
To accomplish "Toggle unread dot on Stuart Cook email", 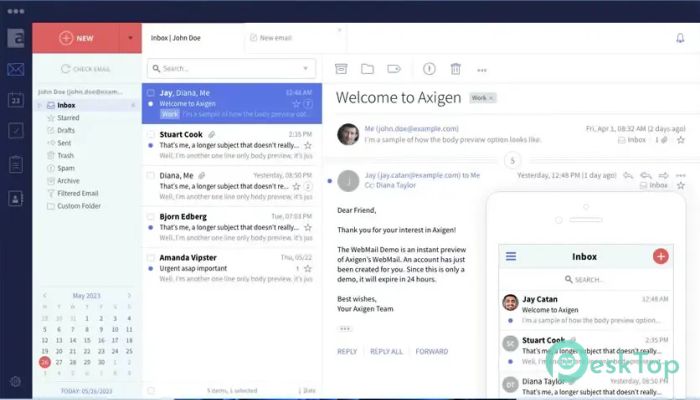I will tap(151, 145).
